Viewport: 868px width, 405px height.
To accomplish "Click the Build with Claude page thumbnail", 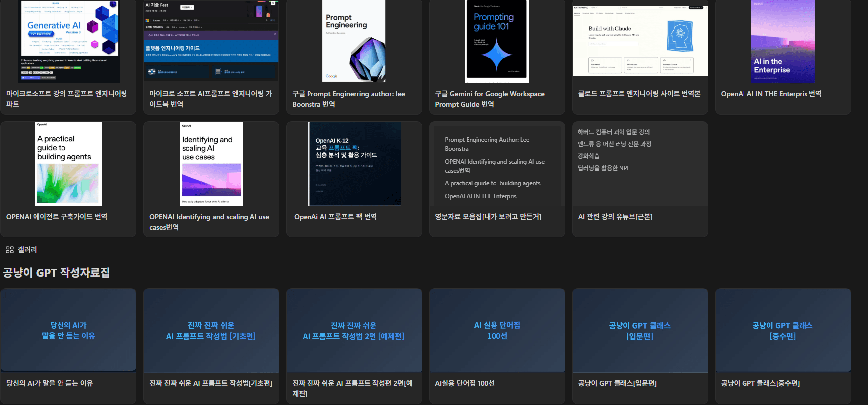I will 640,41.
